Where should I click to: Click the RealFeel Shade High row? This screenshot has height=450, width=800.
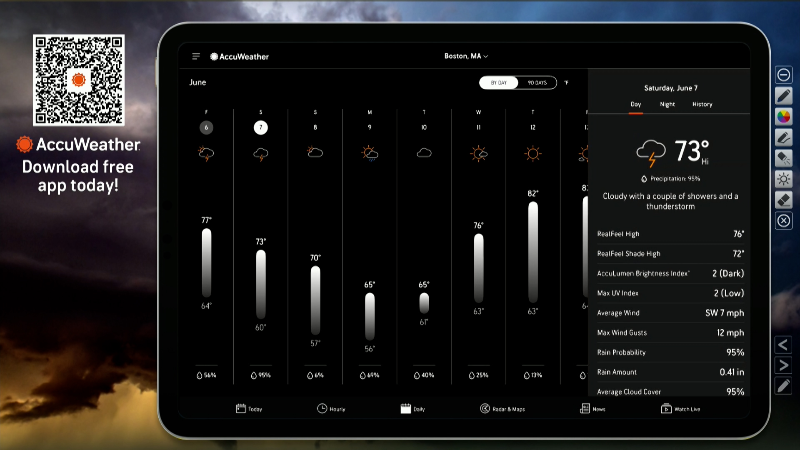click(670, 254)
